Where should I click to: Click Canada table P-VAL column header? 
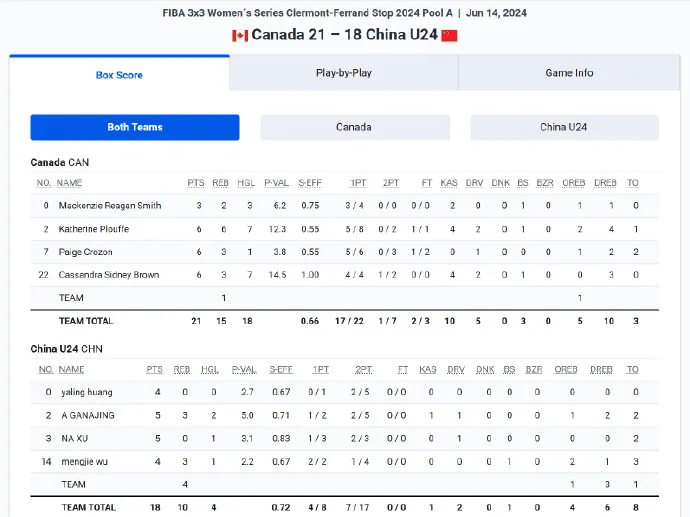click(276, 183)
